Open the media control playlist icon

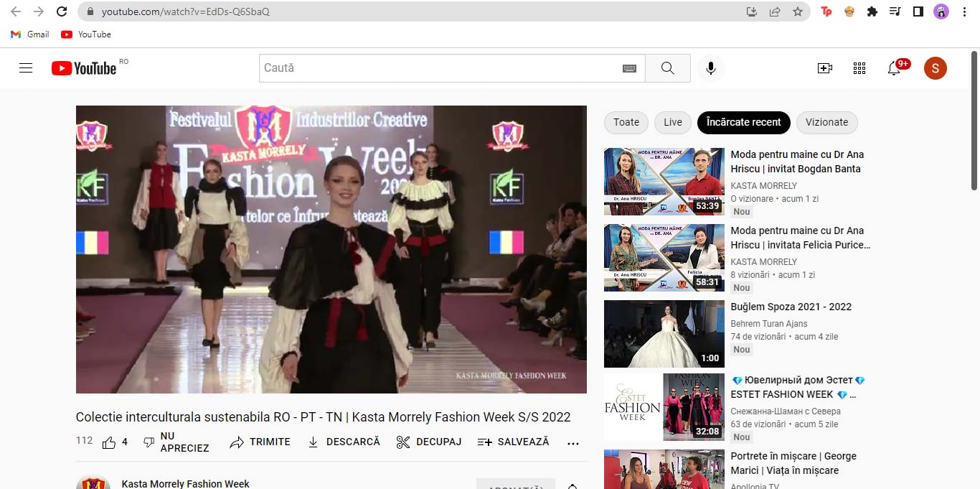[895, 11]
